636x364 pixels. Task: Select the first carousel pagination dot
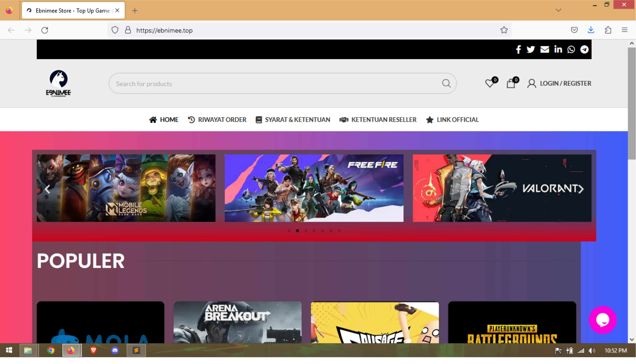pos(289,231)
